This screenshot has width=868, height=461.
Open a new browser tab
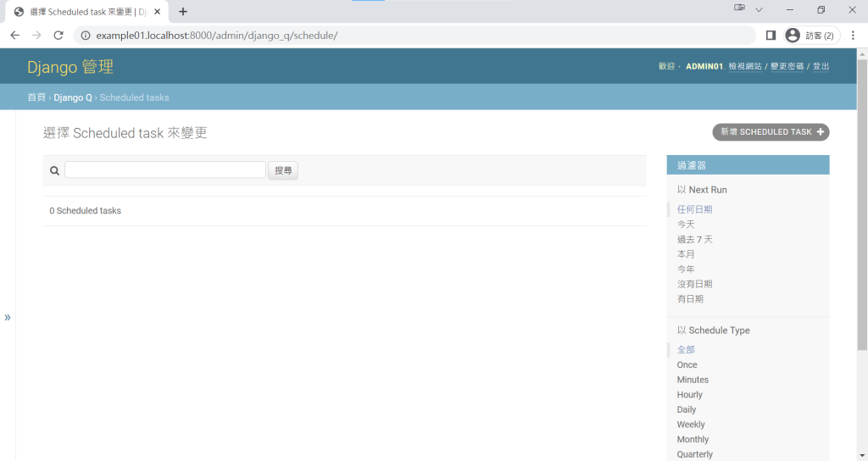[183, 12]
